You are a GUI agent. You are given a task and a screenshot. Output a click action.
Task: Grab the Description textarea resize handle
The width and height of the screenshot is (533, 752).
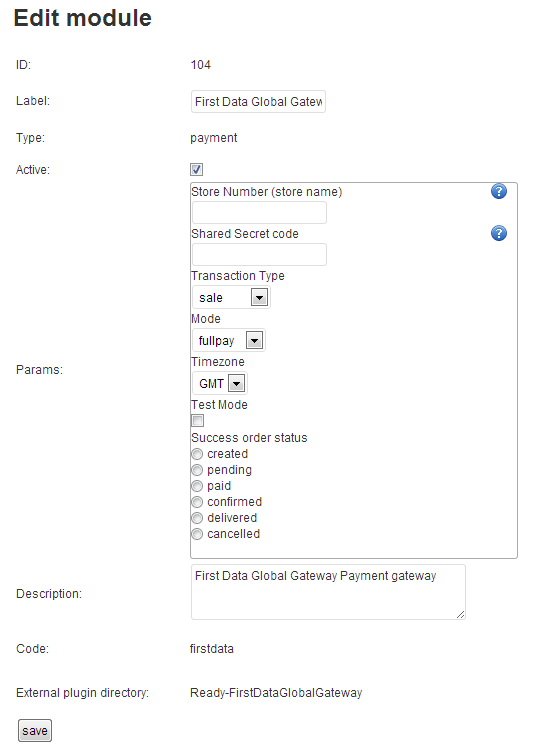pos(461,614)
